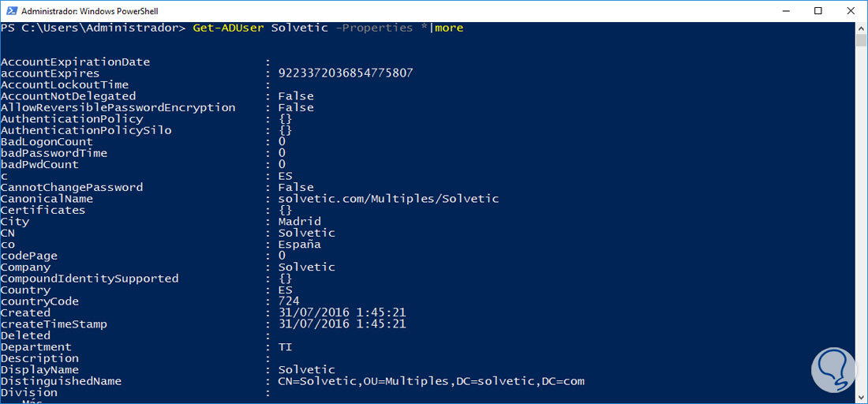The height and width of the screenshot is (404, 868).
Task: Minimize the PowerShell window
Action: click(x=780, y=11)
